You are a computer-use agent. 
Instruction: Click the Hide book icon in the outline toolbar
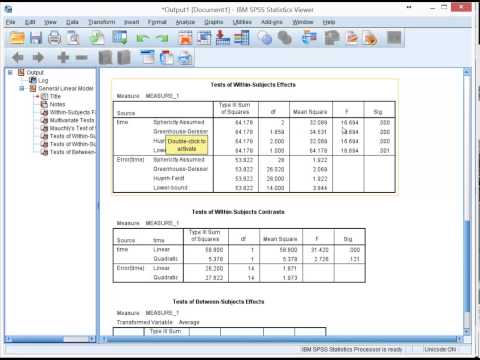click(x=124, y=58)
